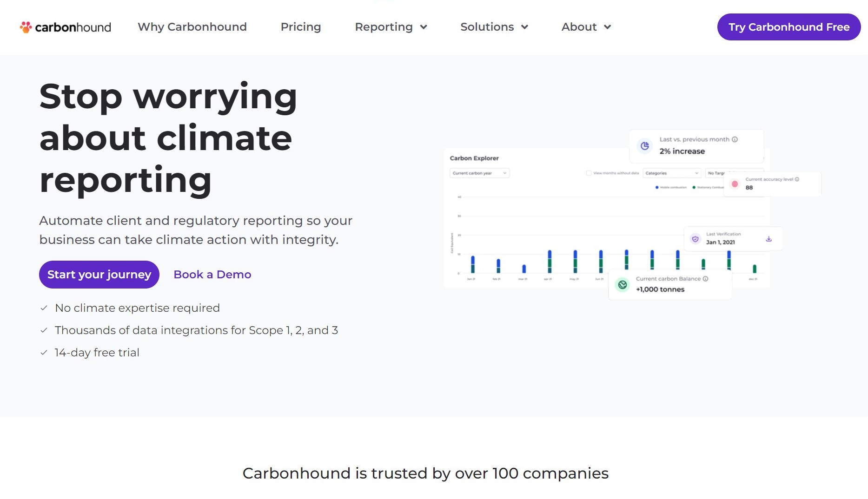Click the Jan 1, 2021 verification date
The width and height of the screenshot is (868, 499).
pyautogui.click(x=720, y=242)
